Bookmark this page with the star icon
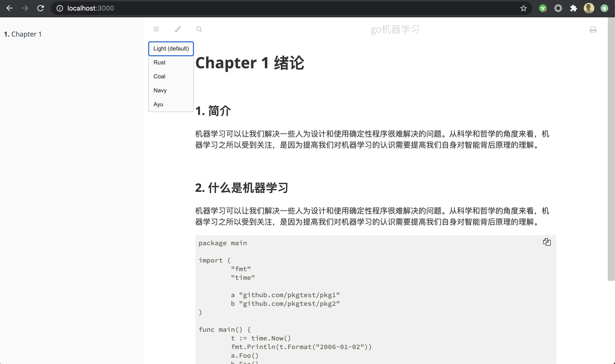Image resolution: width=615 pixels, height=364 pixels. (x=523, y=8)
